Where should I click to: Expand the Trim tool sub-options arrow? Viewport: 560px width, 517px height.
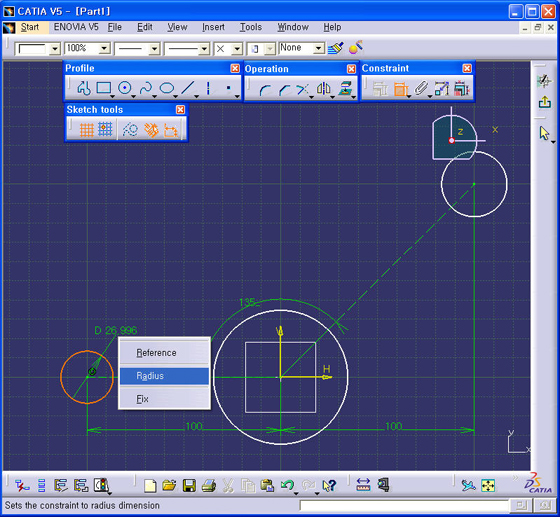311,97
